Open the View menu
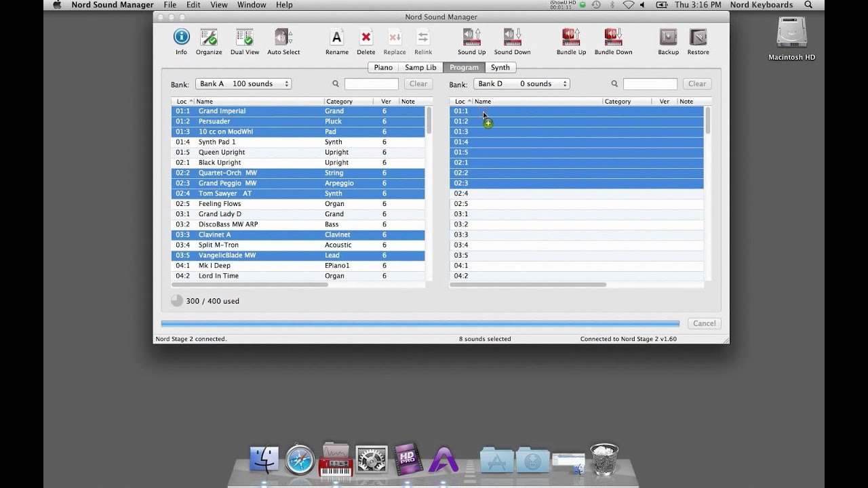The image size is (868, 488). [219, 5]
